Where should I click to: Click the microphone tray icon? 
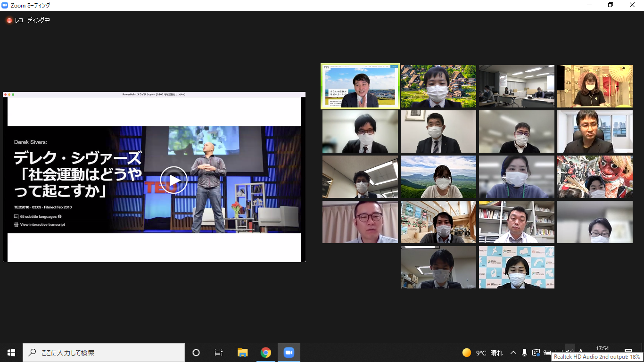524,353
